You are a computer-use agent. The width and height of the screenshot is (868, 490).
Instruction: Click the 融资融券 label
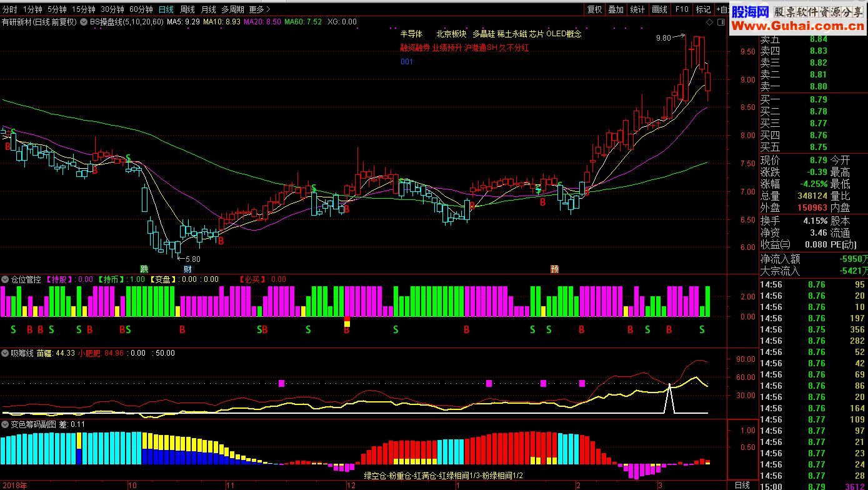click(415, 47)
